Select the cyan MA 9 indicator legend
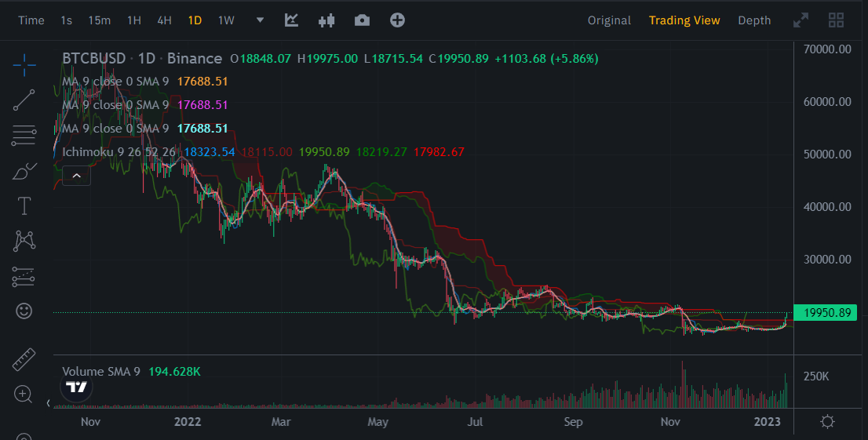Image resolution: width=868 pixels, height=440 pixels. tap(145, 129)
